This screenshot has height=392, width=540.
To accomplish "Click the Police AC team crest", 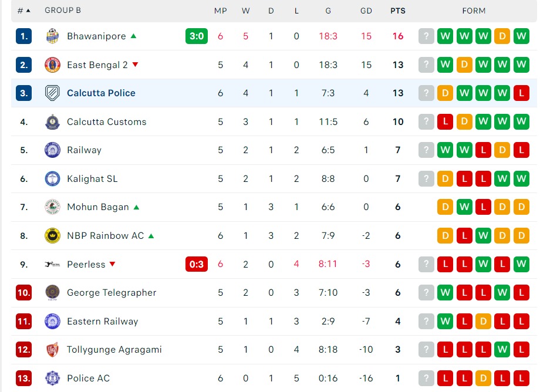I will 52,379.
